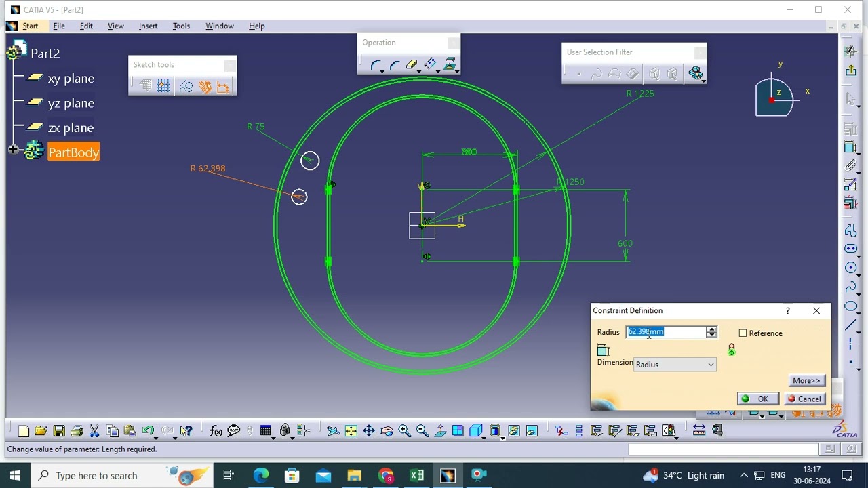Open the Project 3D Elements dropdown arrow
The height and width of the screenshot is (488, 868).
(457, 71)
